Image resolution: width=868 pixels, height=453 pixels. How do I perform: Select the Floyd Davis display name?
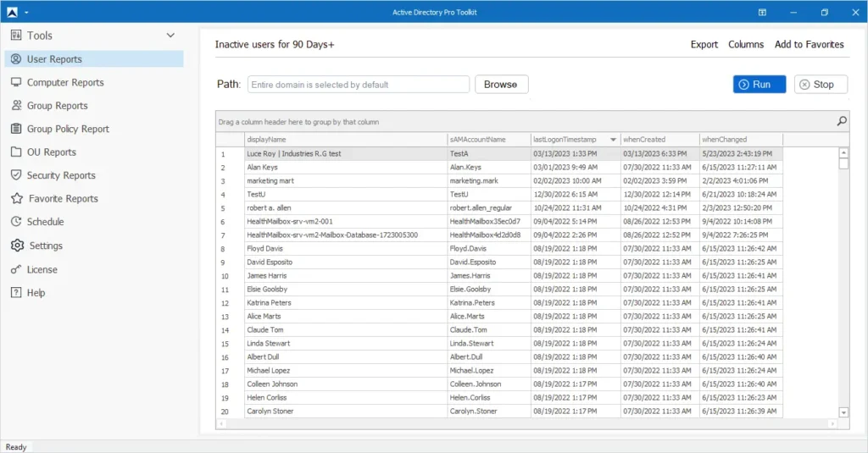(x=346, y=248)
